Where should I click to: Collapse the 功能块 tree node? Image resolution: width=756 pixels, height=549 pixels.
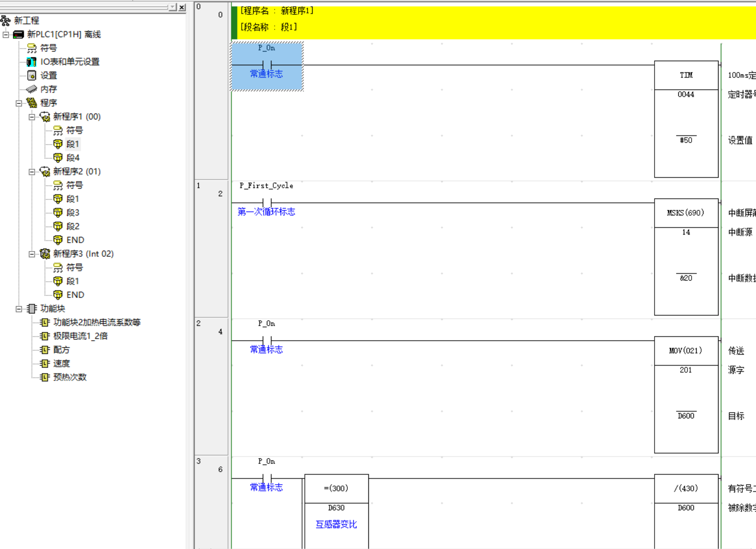(x=19, y=309)
